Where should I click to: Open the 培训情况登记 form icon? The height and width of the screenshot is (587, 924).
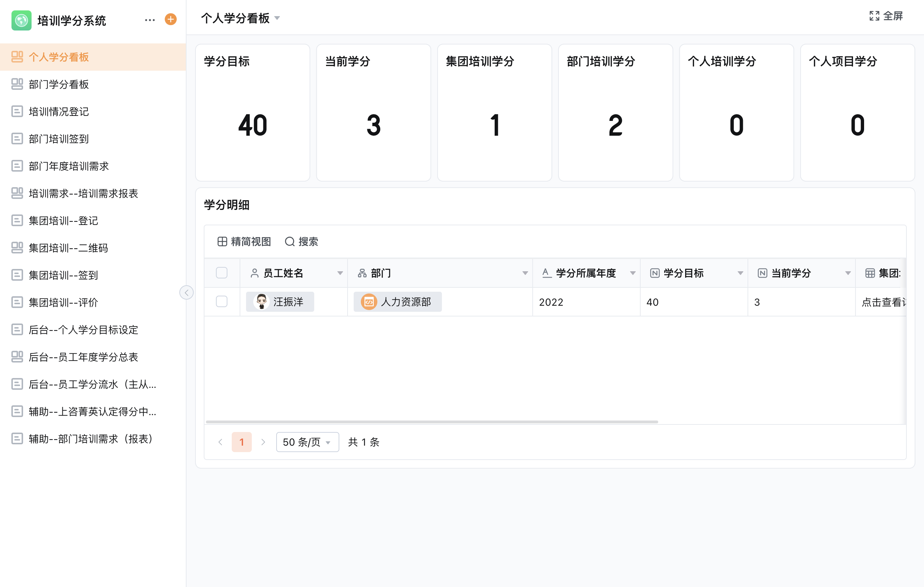(x=18, y=111)
